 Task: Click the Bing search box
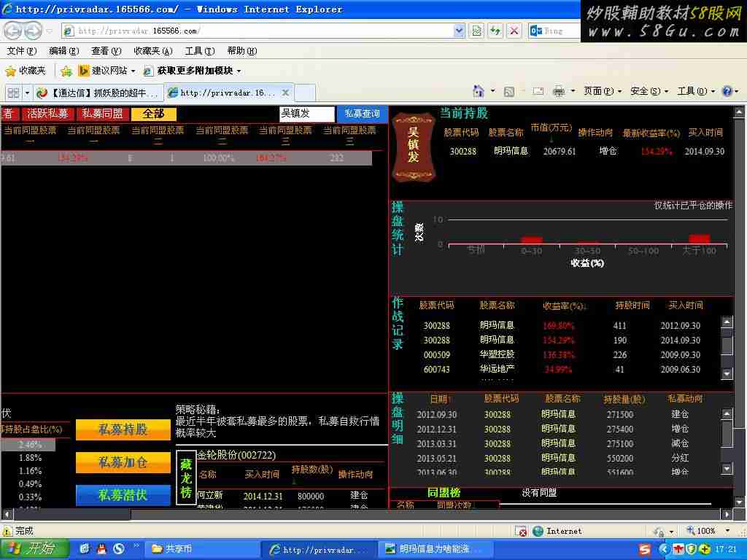pos(555,31)
